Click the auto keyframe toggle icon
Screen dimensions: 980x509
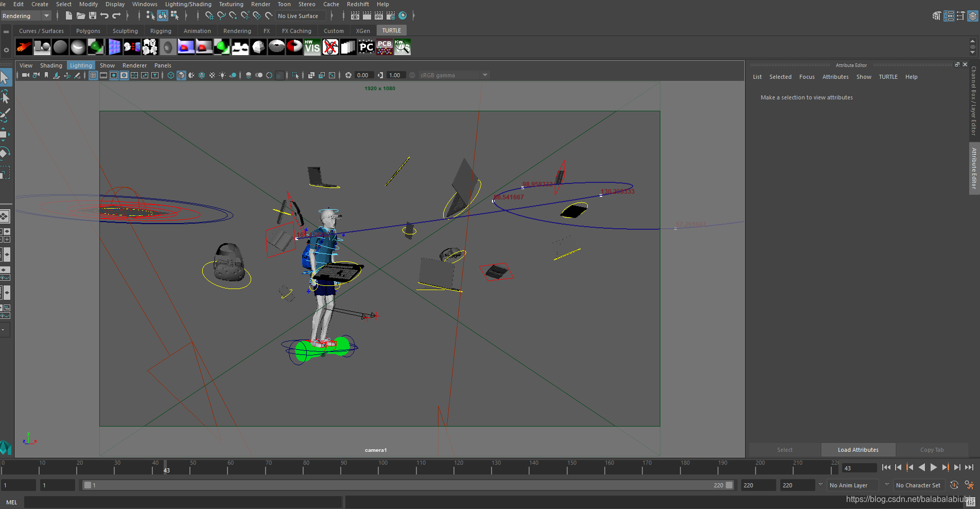coord(954,485)
